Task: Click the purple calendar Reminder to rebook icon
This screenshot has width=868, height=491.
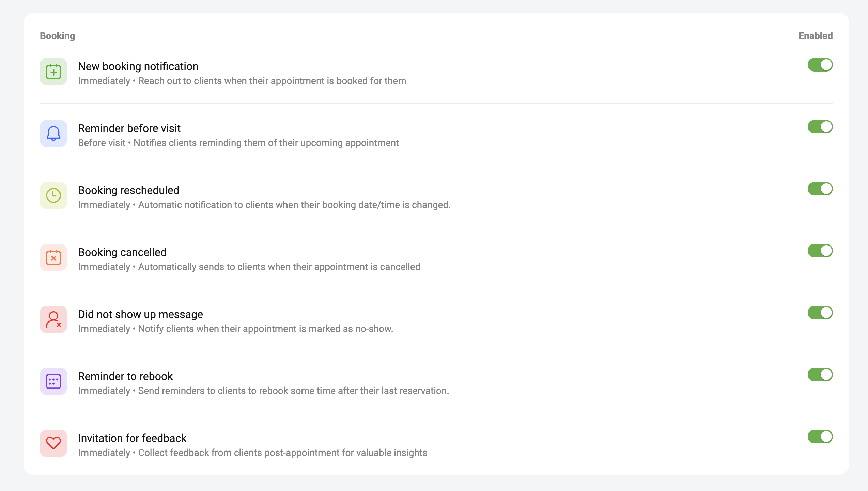Action: point(53,381)
